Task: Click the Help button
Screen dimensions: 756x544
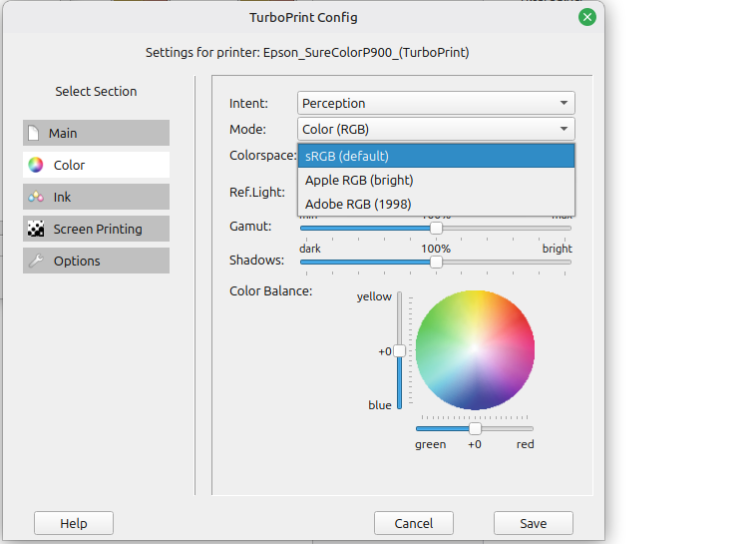Action: point(74,523)
